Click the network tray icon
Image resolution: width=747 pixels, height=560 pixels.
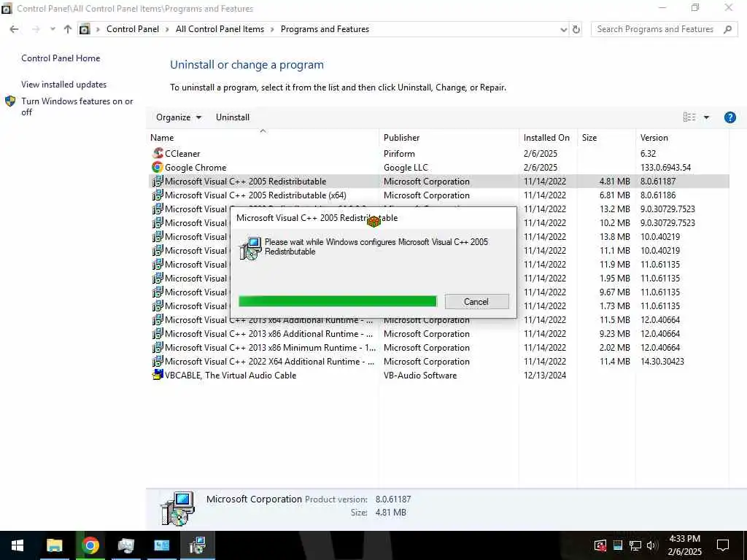[x=635, y=545]
